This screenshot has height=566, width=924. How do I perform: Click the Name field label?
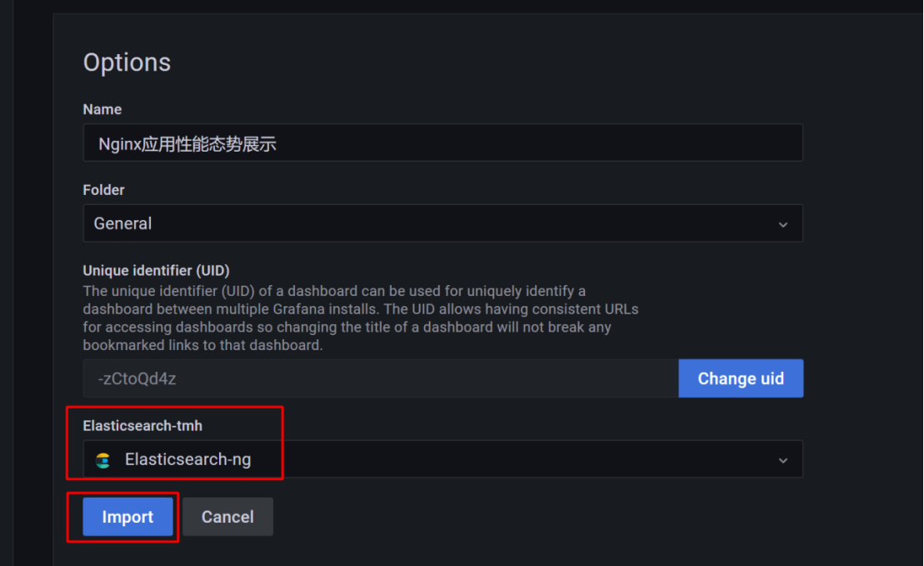(x=102, y=110)
